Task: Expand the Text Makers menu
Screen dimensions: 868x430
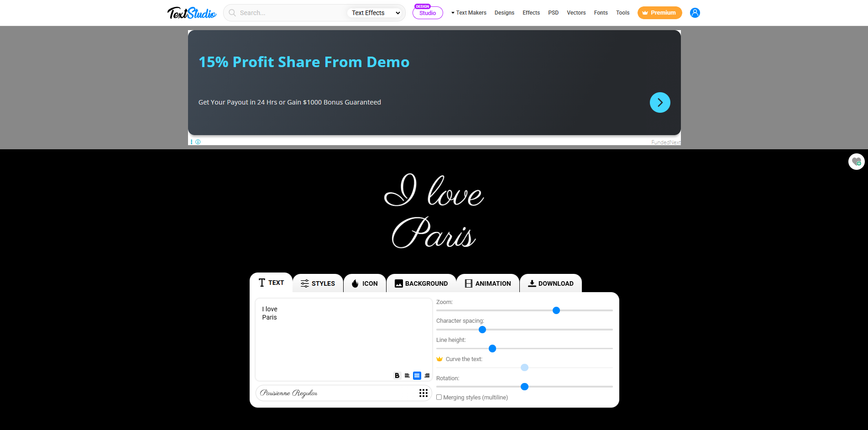Action: click(469, 13)
